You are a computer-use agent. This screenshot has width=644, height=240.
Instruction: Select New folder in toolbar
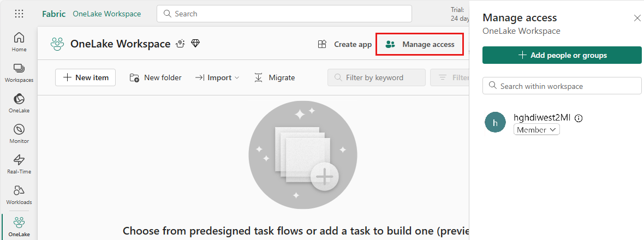pyautogui.click(x=156, y=77)
